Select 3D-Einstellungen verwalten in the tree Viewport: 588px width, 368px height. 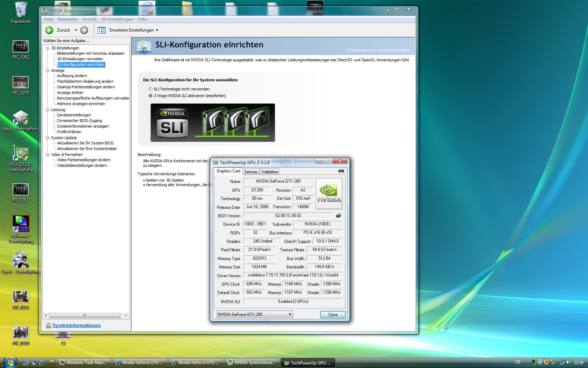point(80,59)
